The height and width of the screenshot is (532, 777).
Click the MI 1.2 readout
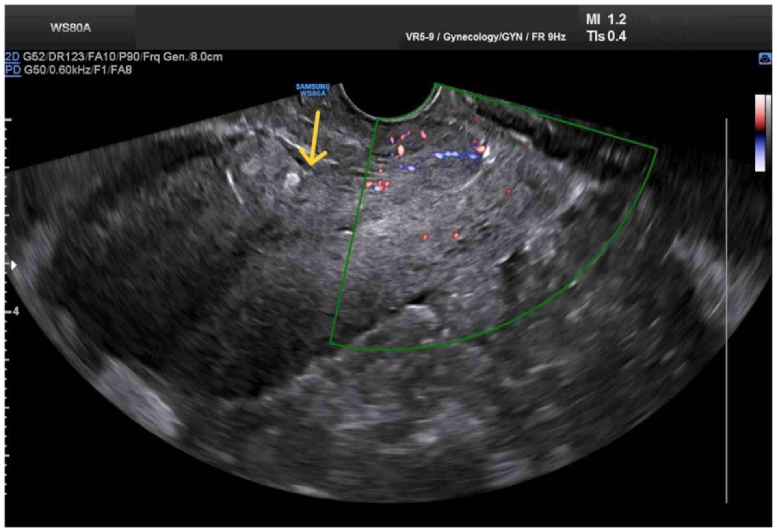pyautogui.click(x=606, y=19)
